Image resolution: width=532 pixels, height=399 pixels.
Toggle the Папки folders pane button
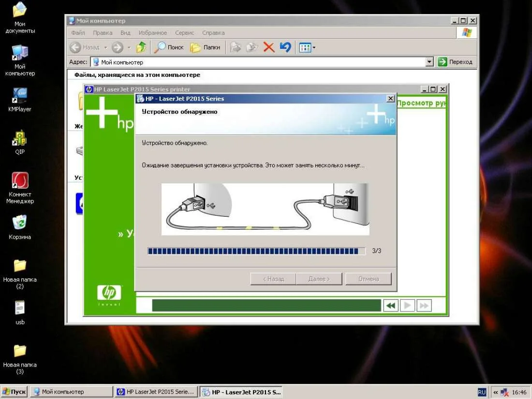(x=205, y=47)
